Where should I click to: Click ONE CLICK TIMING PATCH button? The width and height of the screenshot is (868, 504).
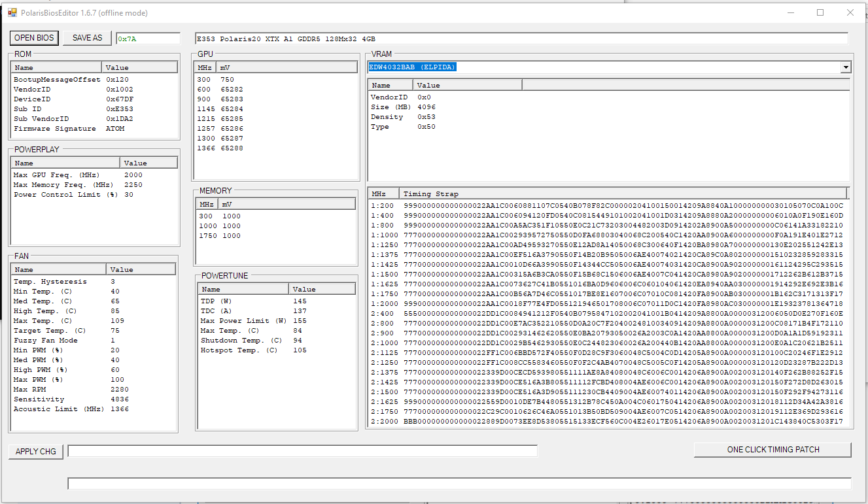pyautogui.click(x=773, y=450)
